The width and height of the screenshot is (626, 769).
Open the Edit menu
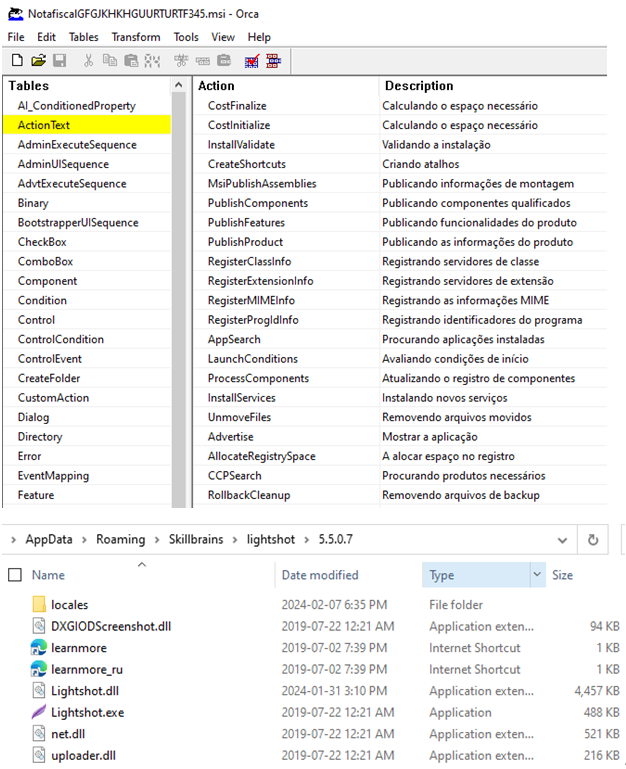coord(46,37)
